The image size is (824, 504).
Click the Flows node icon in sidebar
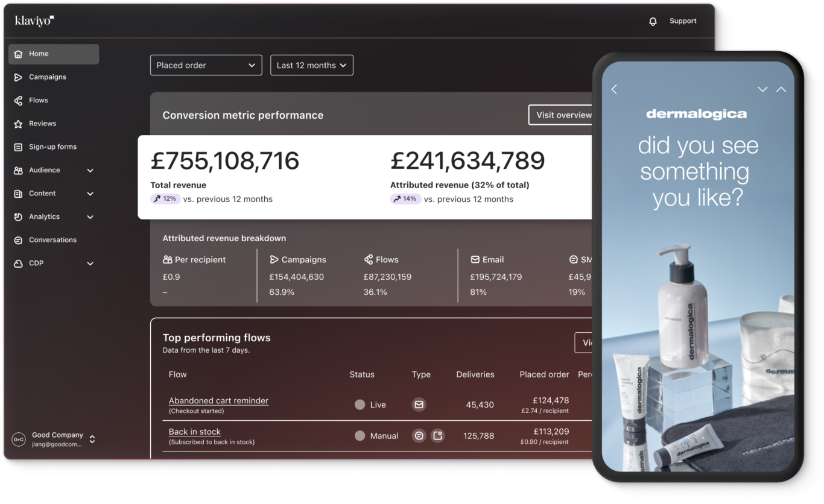[x=18, y=101]
